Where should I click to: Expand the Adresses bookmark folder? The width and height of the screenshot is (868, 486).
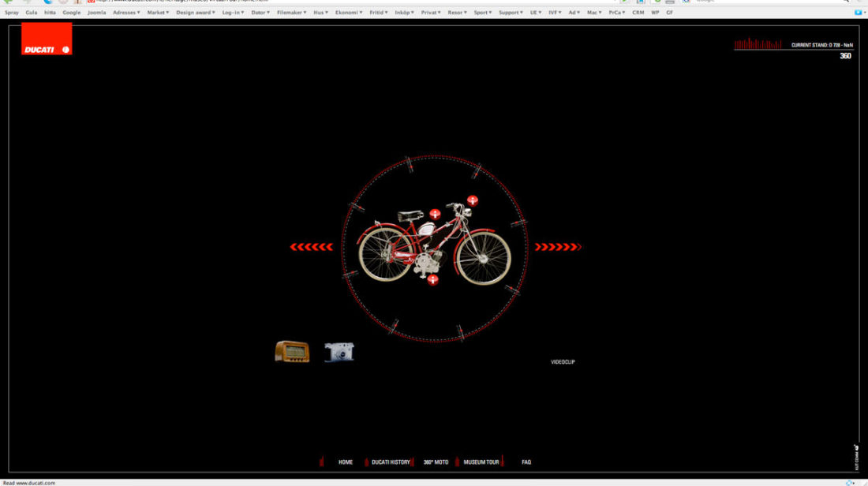126,12
